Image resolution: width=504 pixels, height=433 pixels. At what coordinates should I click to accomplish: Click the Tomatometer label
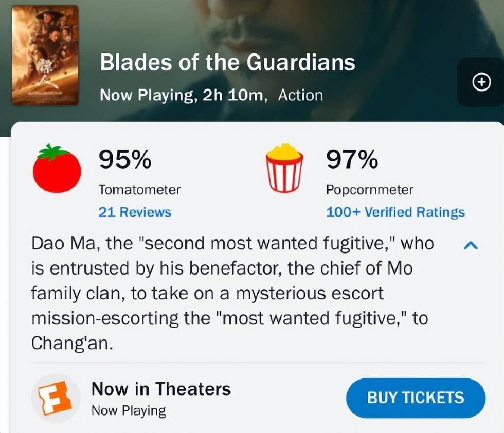(x=139, y=190)
